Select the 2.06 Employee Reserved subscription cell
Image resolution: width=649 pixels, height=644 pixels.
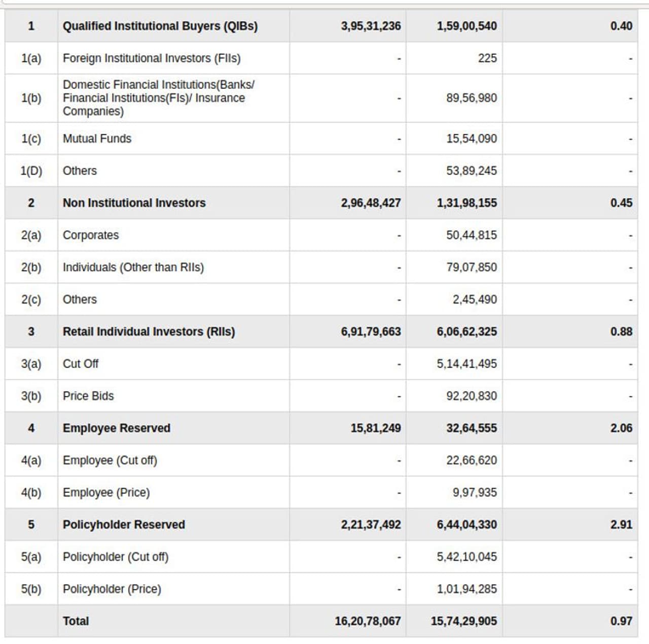pyautogui.click(x=621, y=428)
